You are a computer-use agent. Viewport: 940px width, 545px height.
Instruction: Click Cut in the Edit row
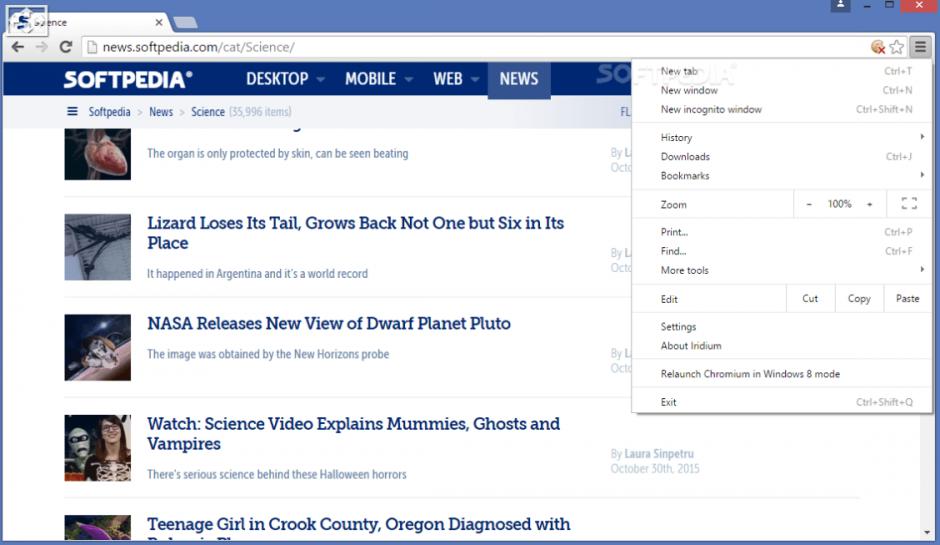click(x=810, y=299)
